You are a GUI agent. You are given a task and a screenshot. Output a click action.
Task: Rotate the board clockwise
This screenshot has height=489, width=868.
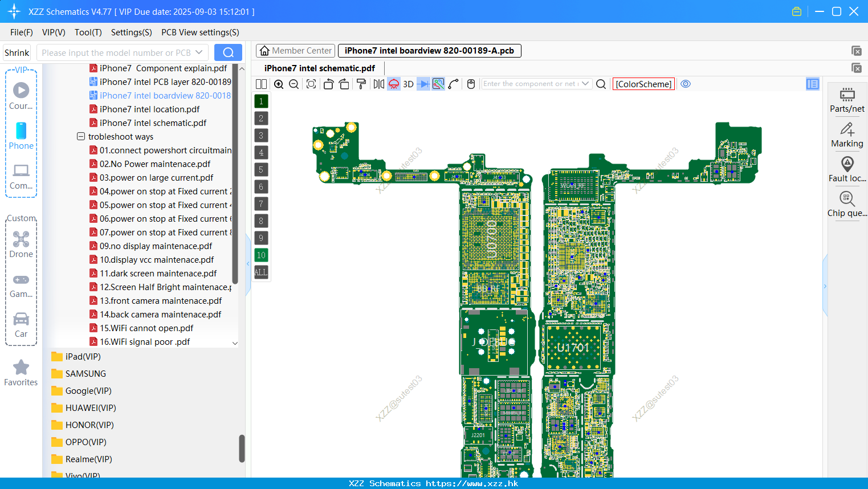pos(344,84)
